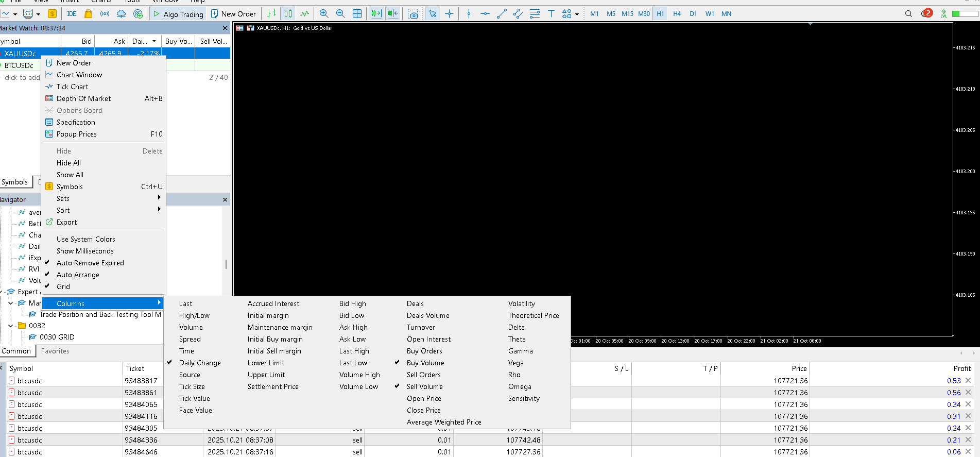The image size is (980, 457).
Task: Select the equidistant channel tool
Action: (x=518, y=14)
